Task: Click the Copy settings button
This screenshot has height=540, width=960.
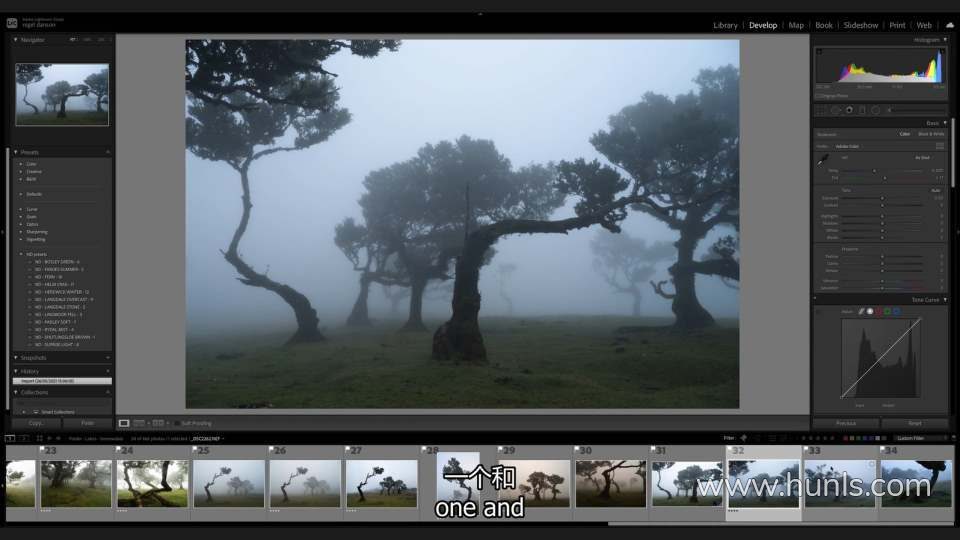Action: pos(36,423)
